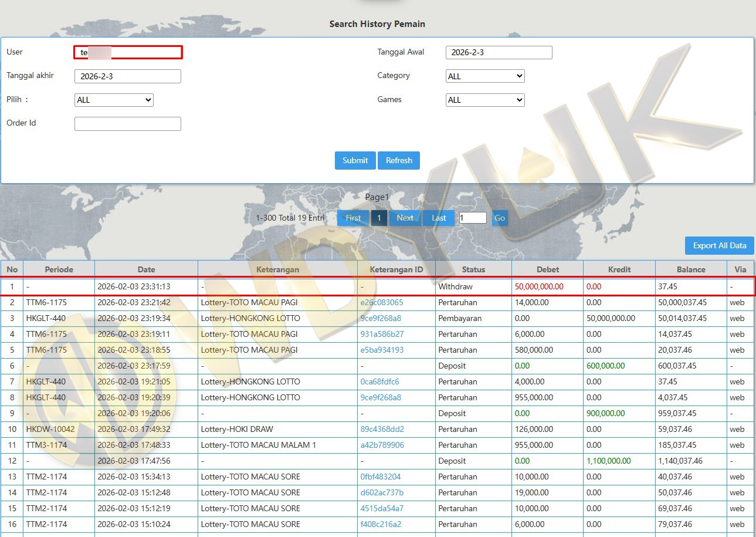The width and height of the screenshot is (756, 537).
Task: Click the Debet column header
Action: point(548,269)
